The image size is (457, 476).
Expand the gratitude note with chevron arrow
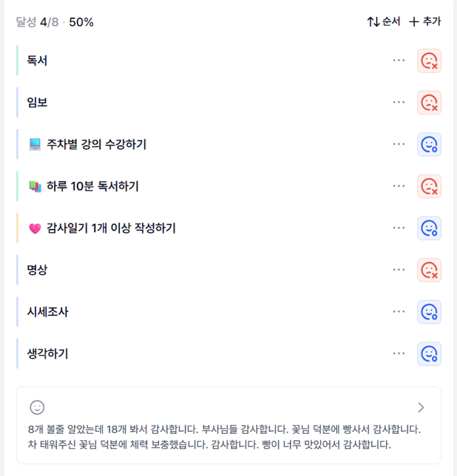tap(421, 408)
